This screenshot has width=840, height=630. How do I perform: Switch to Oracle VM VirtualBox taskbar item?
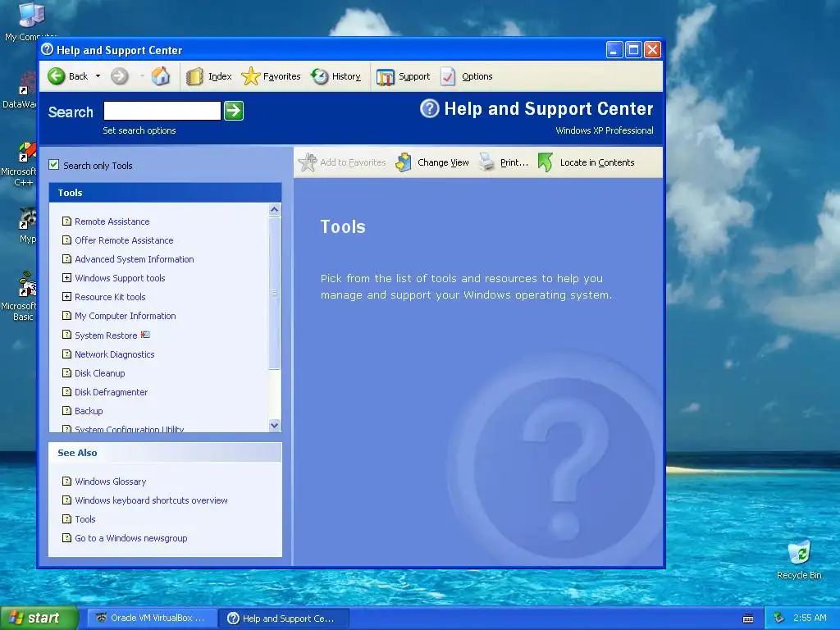coord(153,618)
